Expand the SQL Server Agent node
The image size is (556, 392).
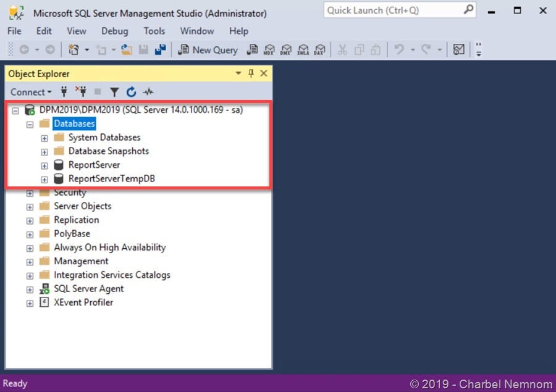pos(30,290)
